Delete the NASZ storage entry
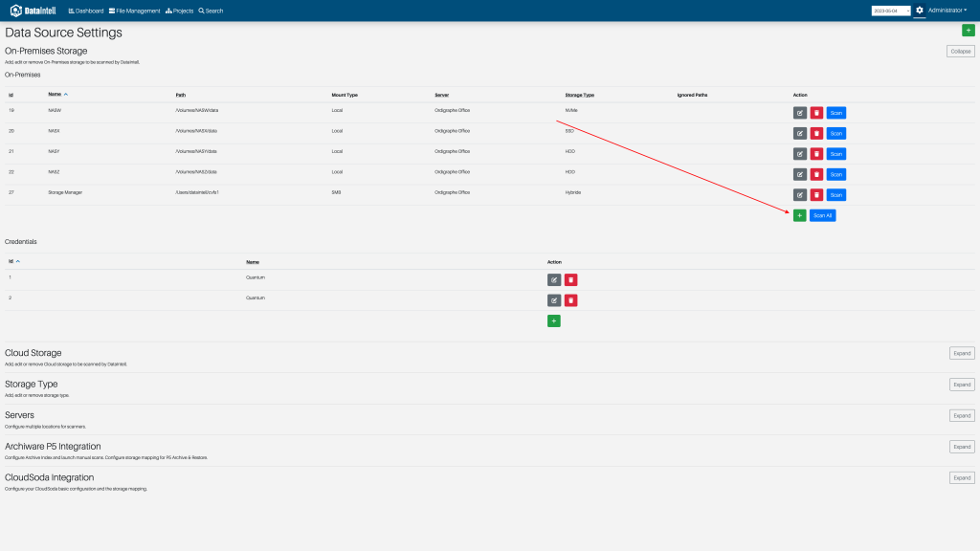Screen dimensions: 980x551 tap(816, 174)
